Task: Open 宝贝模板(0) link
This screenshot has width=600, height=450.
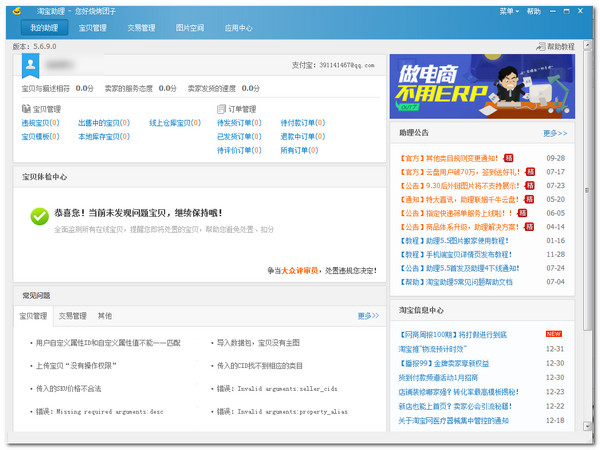Action: click(40, 137)
